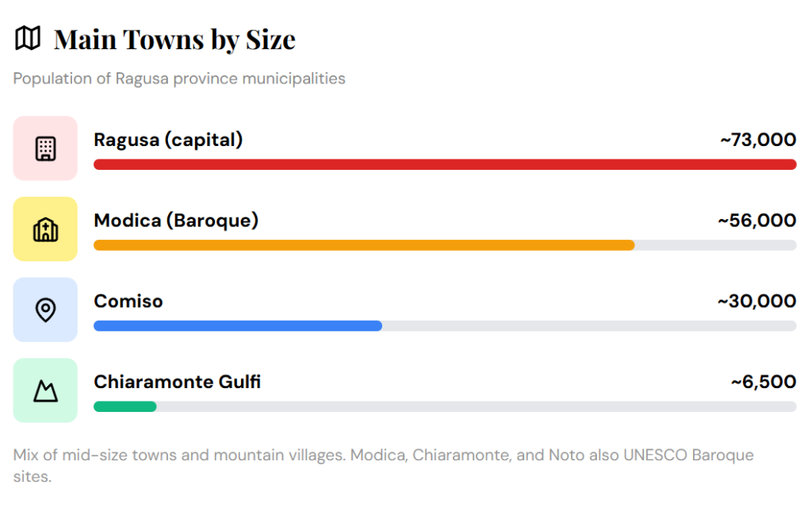Click the ~6,500 population value

(x=763, y=382)
